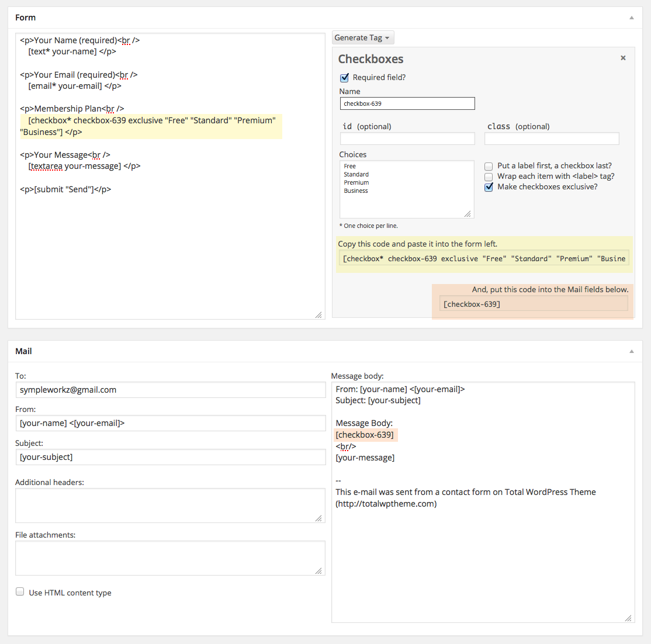Image resolution: width=651 pixels, height=644 pixels.
Task: Click the '[submit "Send"]' line in form code
Action: tap(65, 189)
